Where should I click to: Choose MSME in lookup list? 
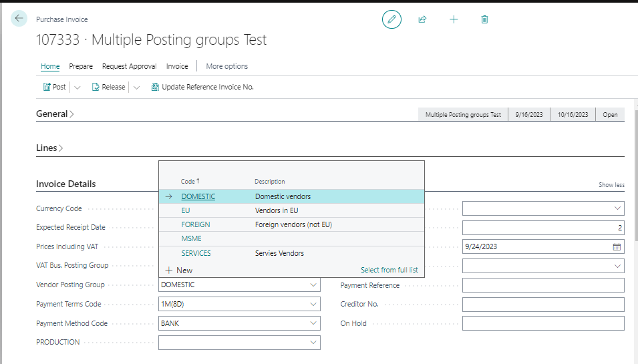191,238
